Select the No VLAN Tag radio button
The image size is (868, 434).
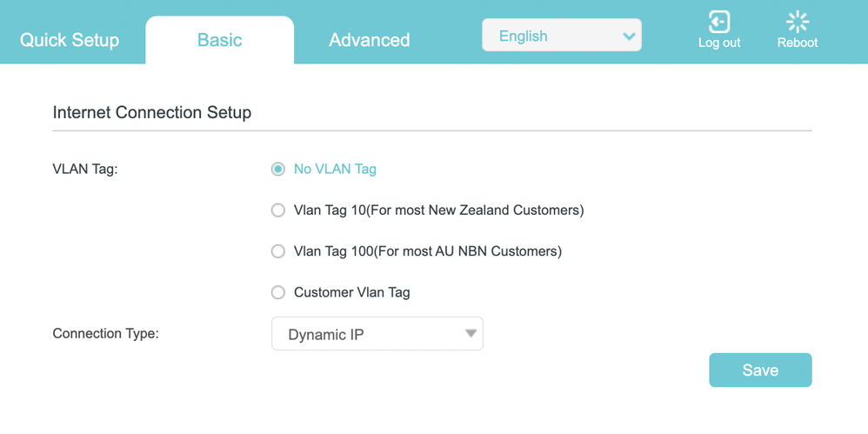(278, 169)
